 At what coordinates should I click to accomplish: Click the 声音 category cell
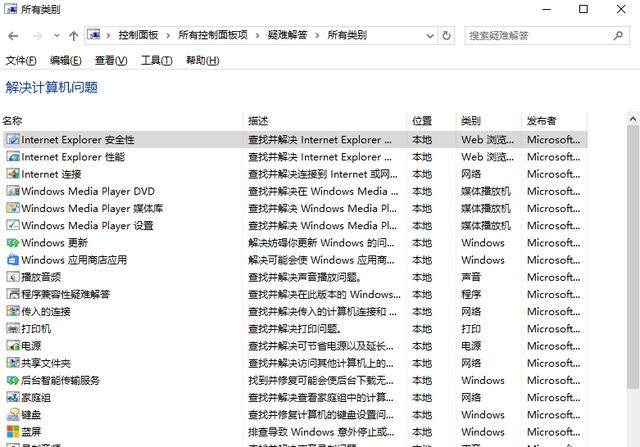pos(471,277)
